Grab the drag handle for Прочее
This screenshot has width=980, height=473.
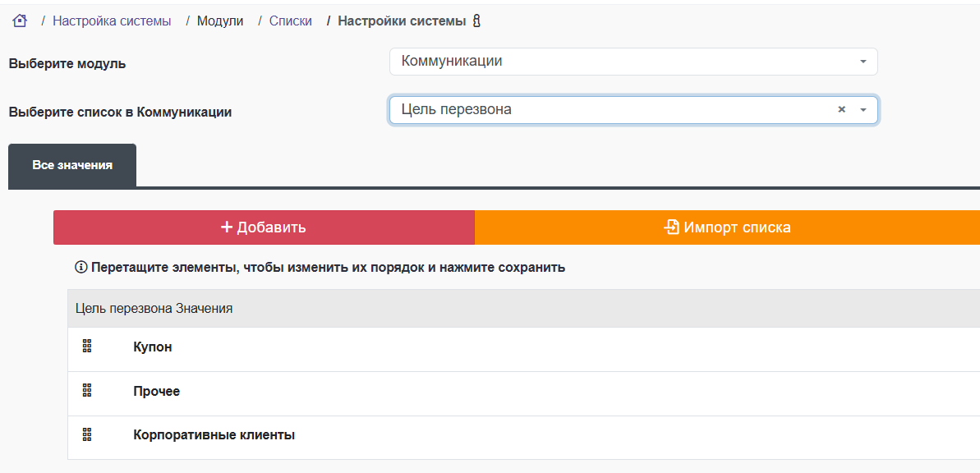point(87,391)
